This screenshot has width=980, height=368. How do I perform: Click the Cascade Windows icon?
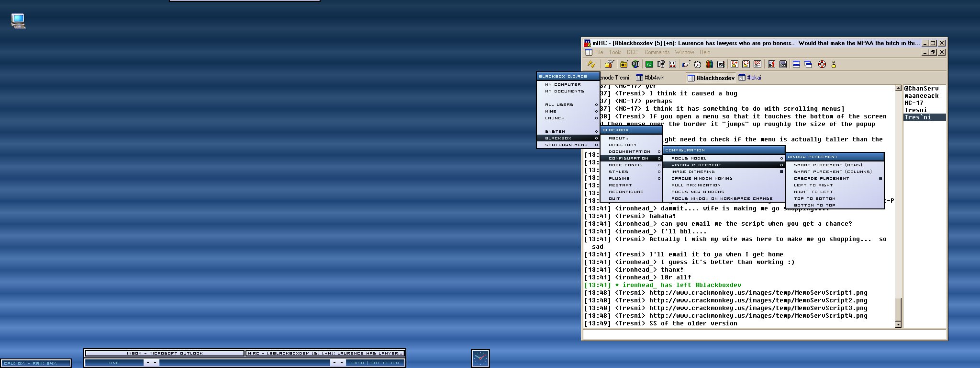[808, 64]
